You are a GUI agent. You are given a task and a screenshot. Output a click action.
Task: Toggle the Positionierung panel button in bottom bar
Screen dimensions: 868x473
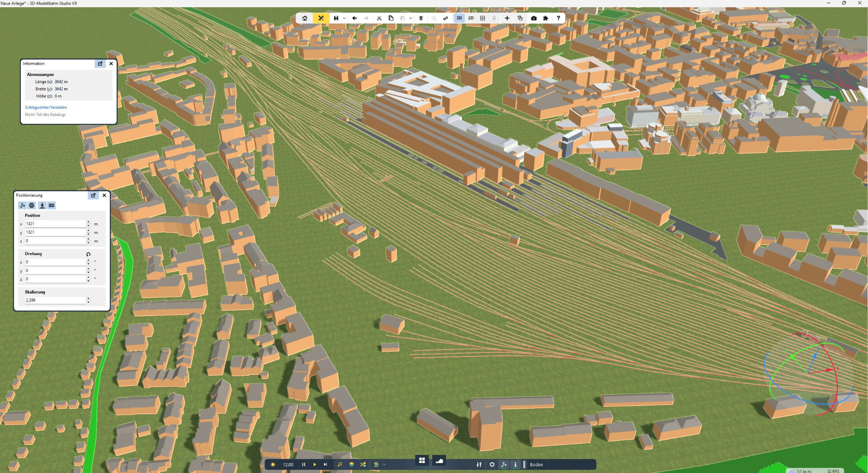tap(504, 464)
